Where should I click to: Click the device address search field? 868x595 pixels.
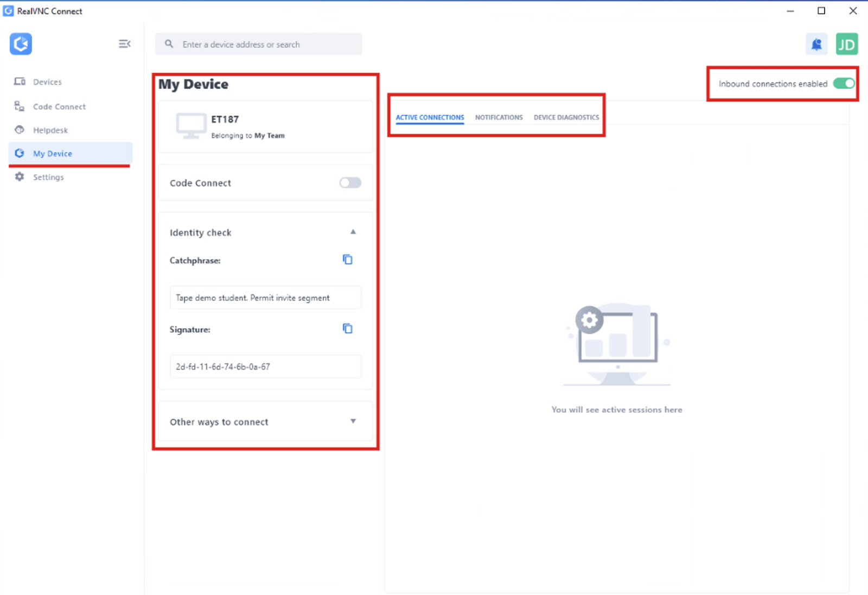pos(266,45)
